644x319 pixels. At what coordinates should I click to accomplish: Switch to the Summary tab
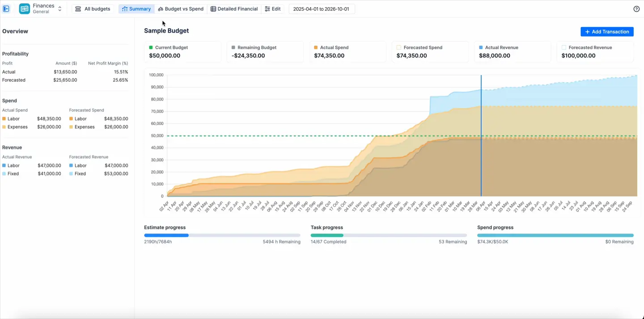click(136, 9)
